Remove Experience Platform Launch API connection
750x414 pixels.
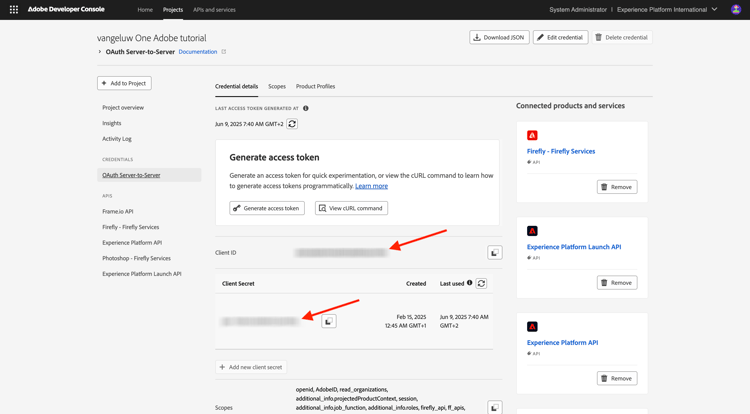[x=617, y=283]
